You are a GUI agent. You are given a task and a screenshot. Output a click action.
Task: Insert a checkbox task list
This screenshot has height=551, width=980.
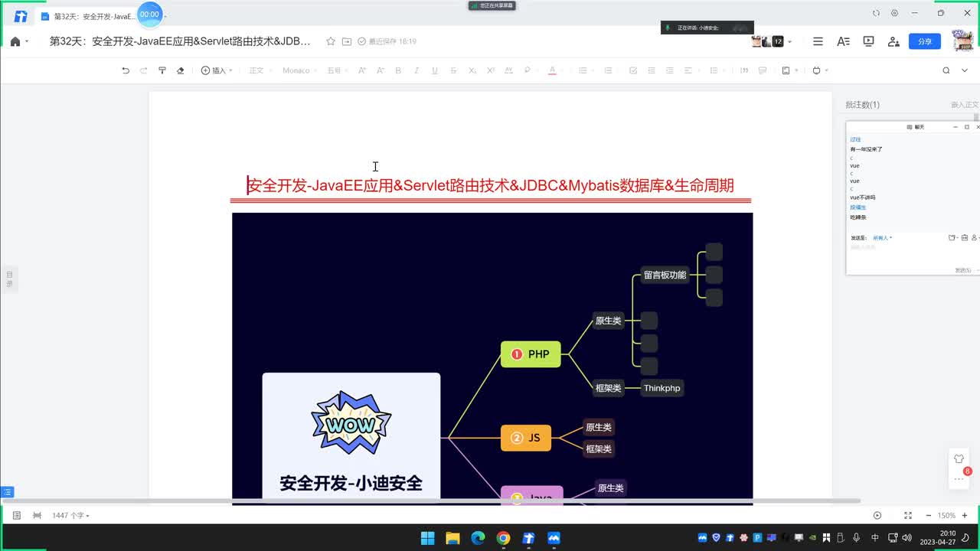pos(633,70)
